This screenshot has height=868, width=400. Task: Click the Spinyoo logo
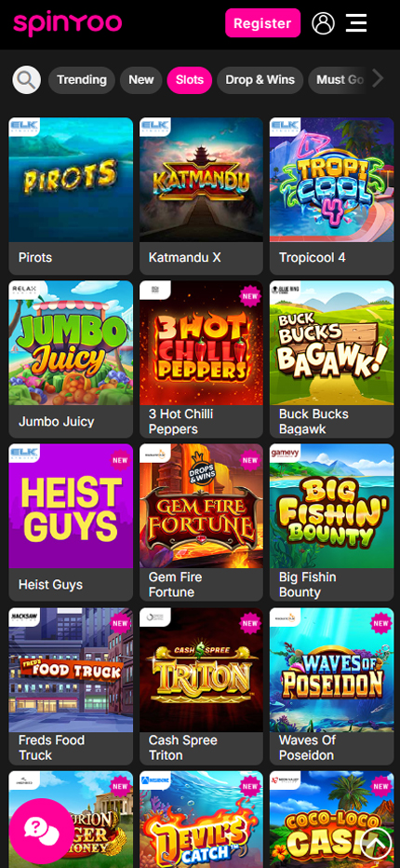pos(68,24)
